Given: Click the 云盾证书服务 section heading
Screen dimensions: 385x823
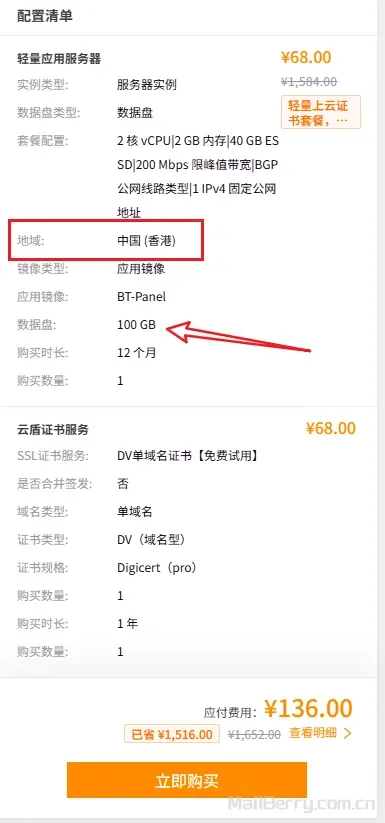Looking at the screenshot, I should point(52,430).
